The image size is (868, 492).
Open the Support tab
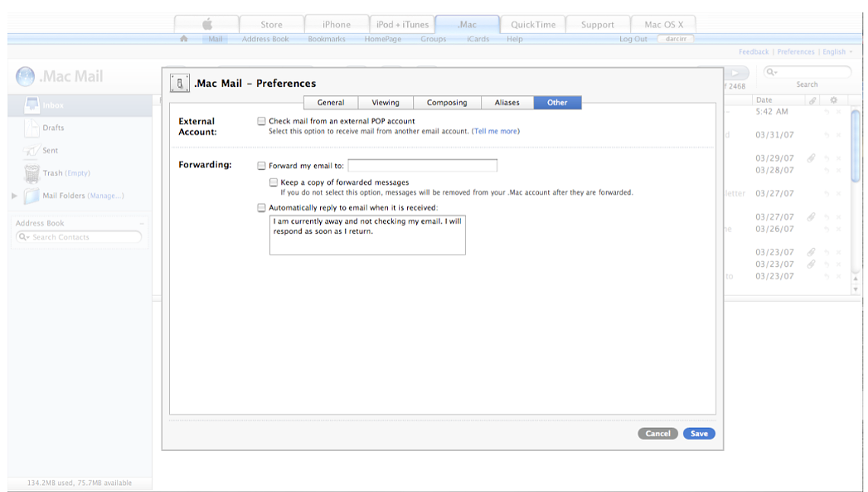point(598,24)
